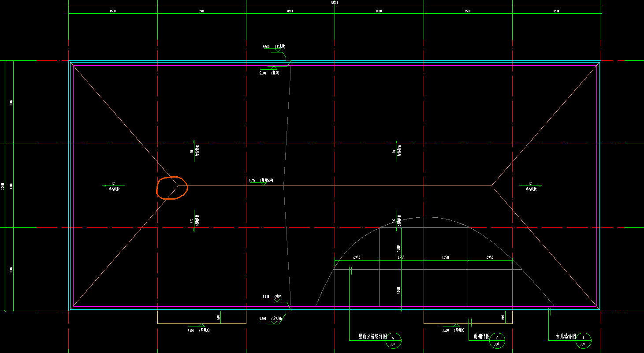Select the 5.375 屋脊结构 elevation mark

tap(261, 181)
